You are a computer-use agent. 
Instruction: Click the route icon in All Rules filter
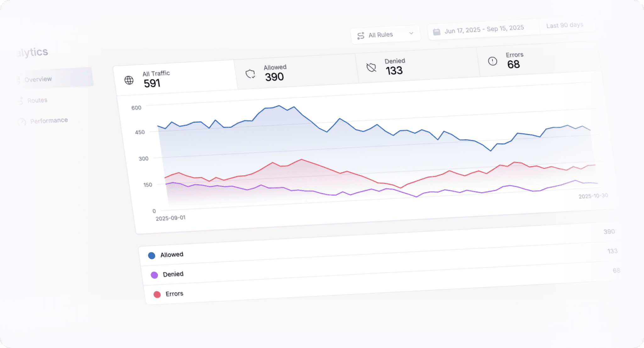pyautogui.click(x=361, y=36)
